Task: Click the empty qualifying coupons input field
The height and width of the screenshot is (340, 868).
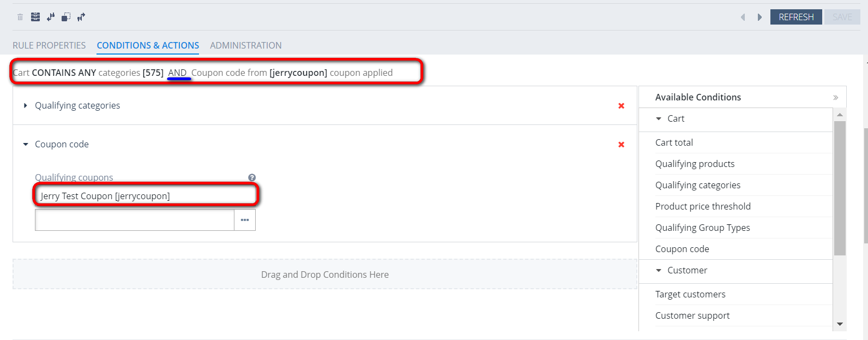Action: pyautogui.click(x=135, y=220)
